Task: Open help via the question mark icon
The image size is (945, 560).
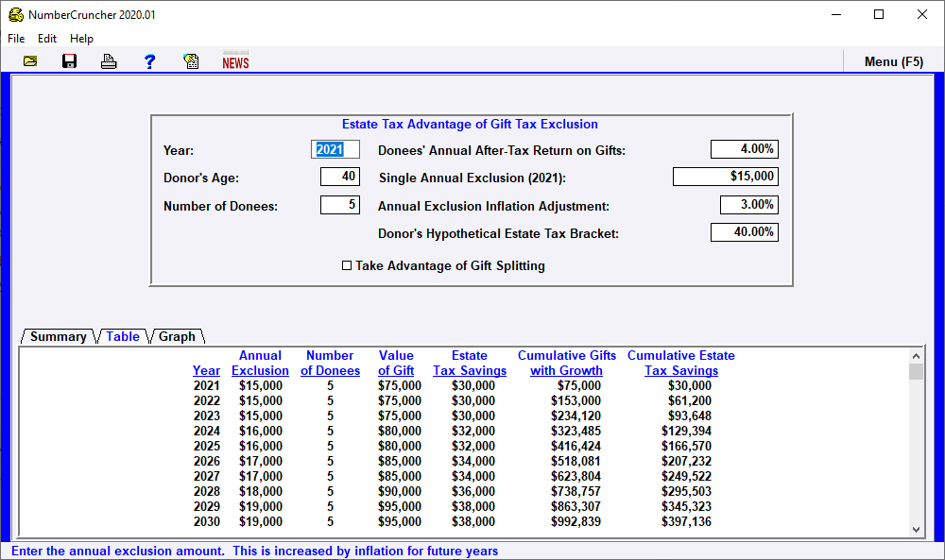Action: (x=149, y=61)
